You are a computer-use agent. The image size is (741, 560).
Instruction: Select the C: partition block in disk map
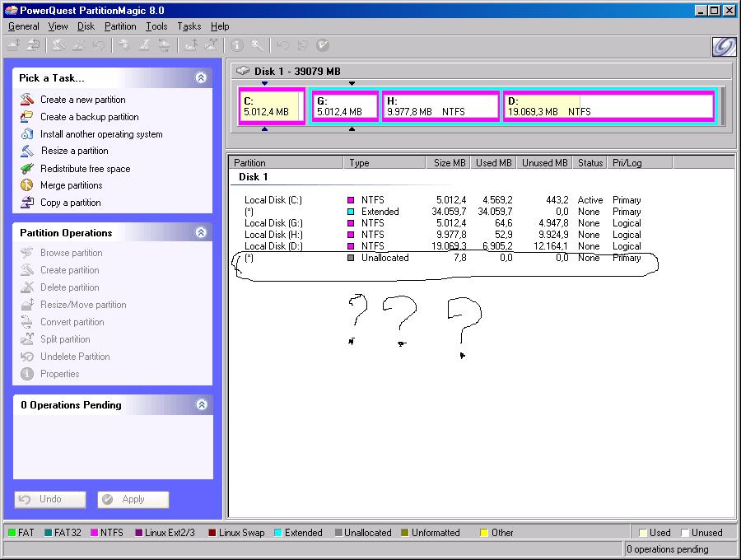[272, 106]
